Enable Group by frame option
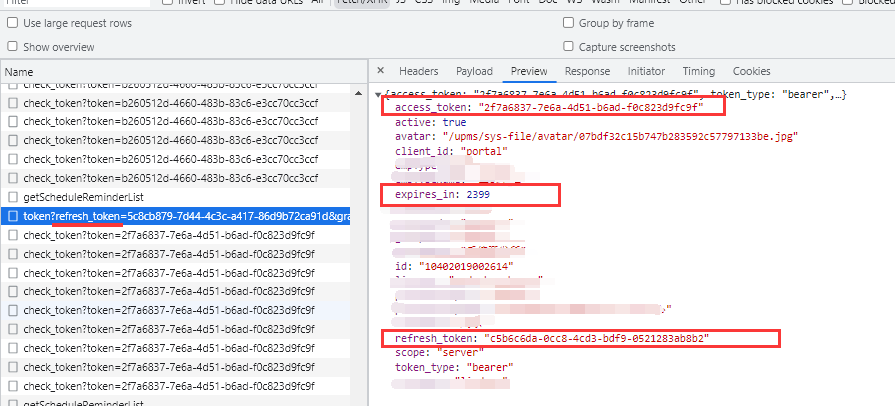 point(568,23)
